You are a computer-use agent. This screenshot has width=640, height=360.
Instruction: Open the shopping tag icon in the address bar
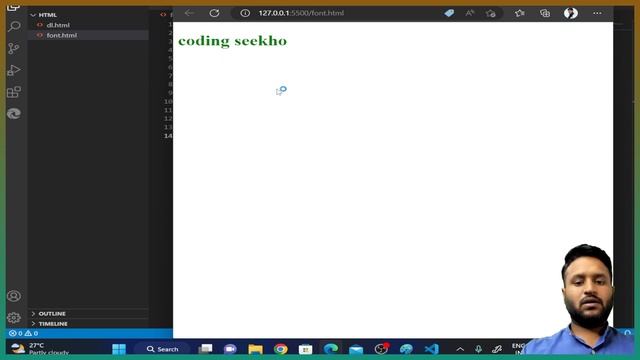(x=449, y=13)
